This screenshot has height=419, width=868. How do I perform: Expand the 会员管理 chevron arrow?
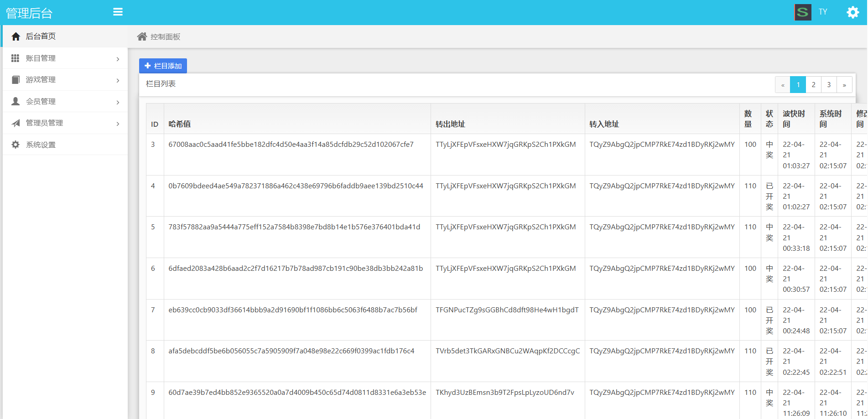click(x=118, y=102)
